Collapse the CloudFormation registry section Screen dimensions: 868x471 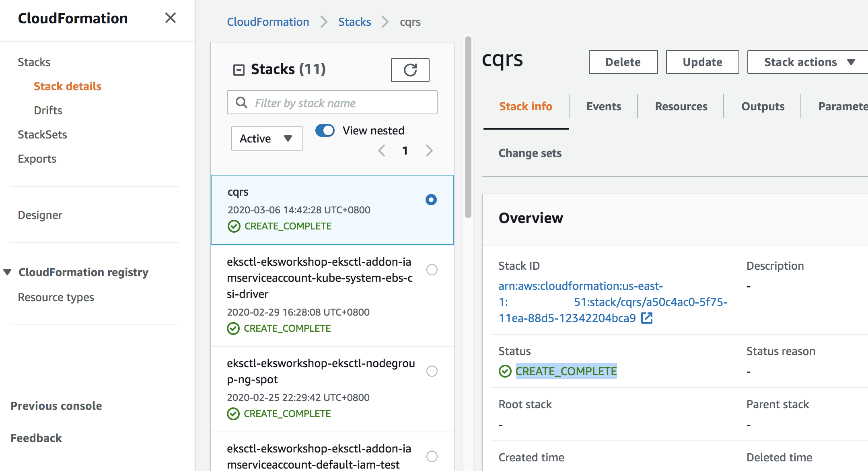pyautogui.click(x=7, y=272)
